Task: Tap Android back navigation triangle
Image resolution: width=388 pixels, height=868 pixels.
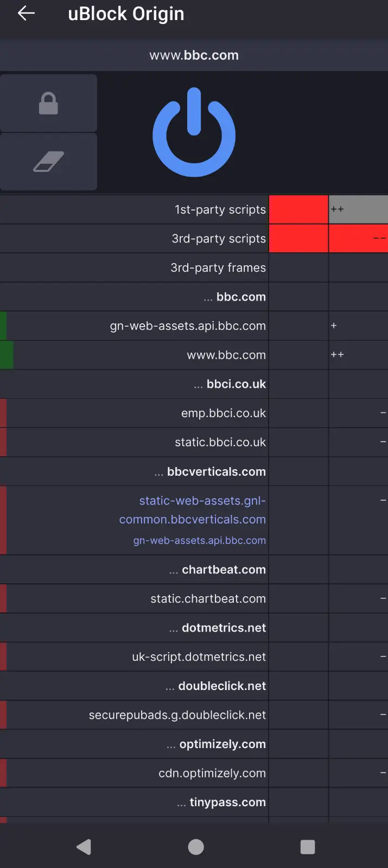Action: coord(84,847)
